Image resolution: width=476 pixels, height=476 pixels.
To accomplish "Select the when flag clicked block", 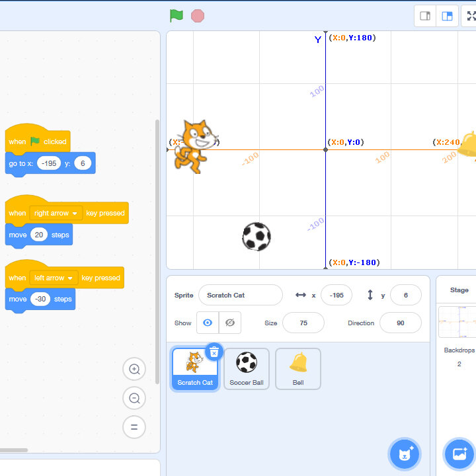I will pyautogui.click(x=38, y=141).
